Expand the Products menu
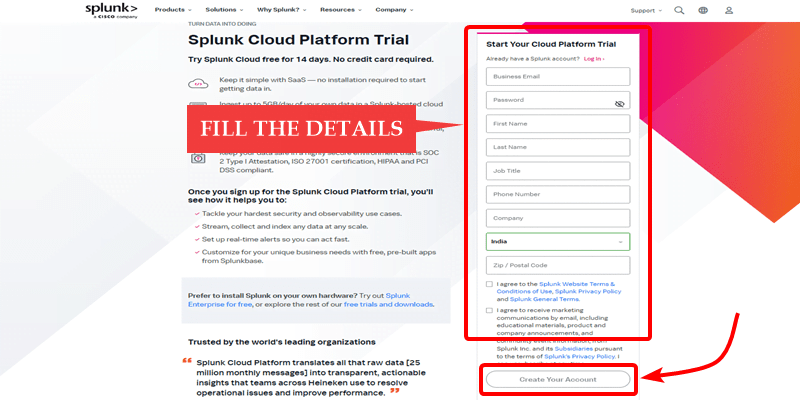This screenshot has width=800, height=400. 173,10
